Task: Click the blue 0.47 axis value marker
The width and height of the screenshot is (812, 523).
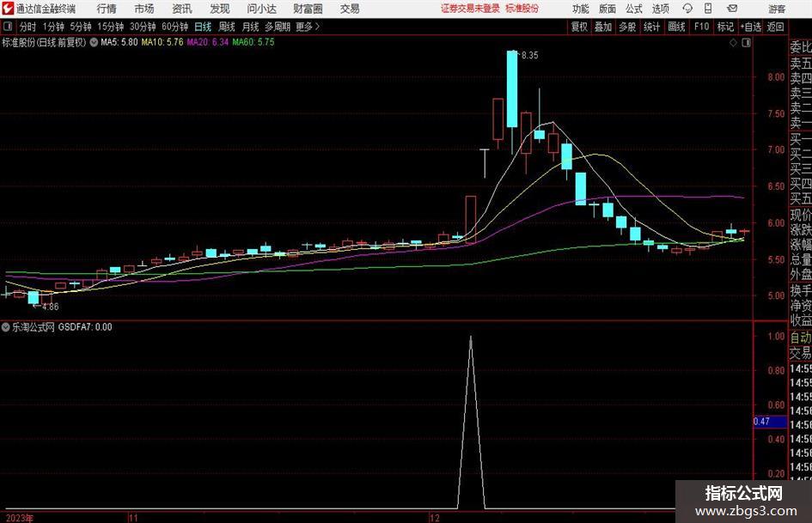Action: [x=770, y=422]
